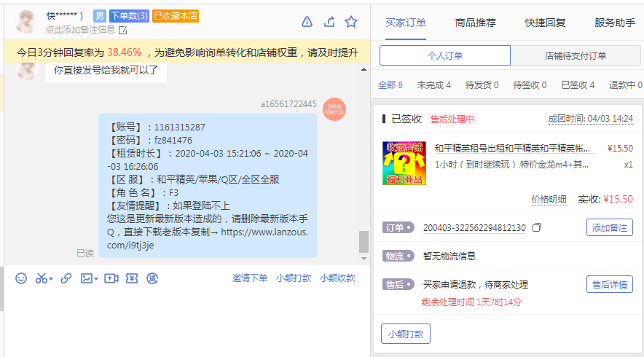Image resolution: width=644 pixels, height=357 pixels.
Task: Click 售后处理中 status label
Action: tap(452, 119)
